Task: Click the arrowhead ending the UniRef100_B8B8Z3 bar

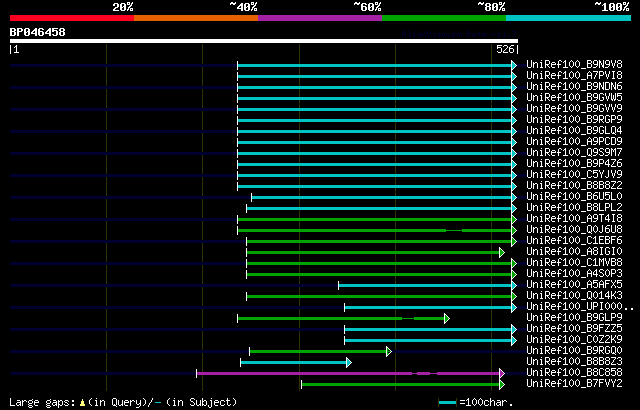Action: point(349,362)
